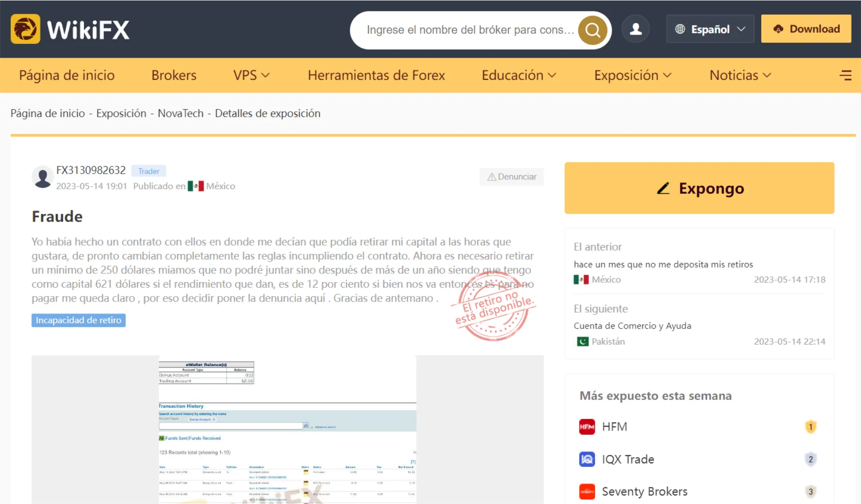Click the Mexico flag beside Publicado en
Screen dimensions: 861x504
(x=196, y=186)
